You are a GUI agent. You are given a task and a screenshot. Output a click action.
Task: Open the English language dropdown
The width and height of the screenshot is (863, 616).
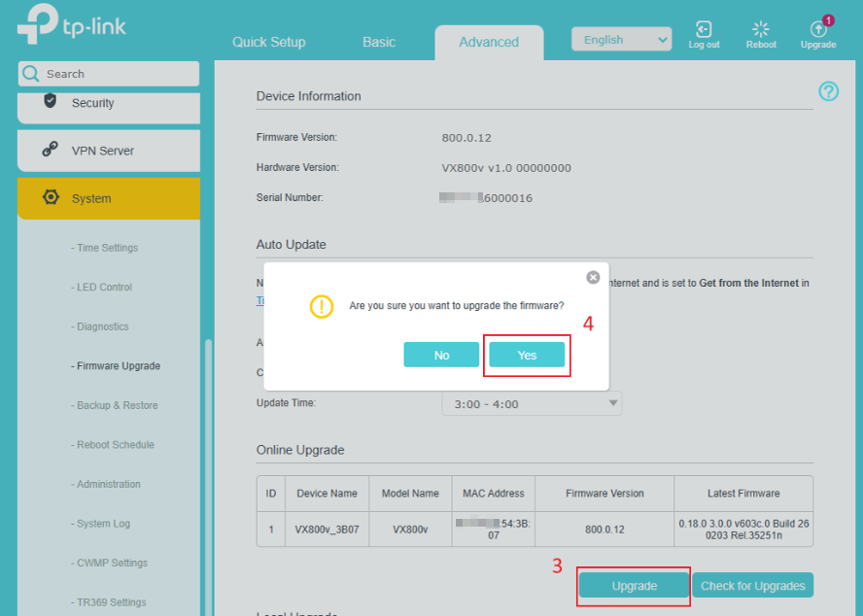click(x=621, y=40)
